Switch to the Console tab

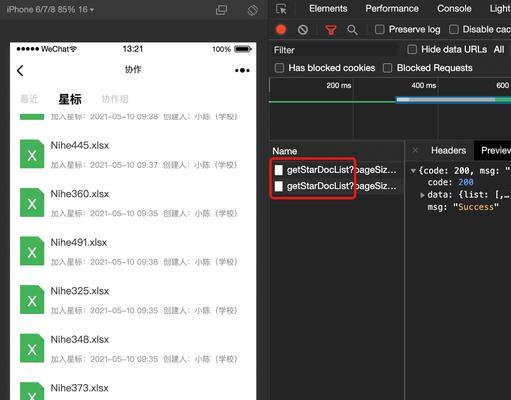tap(454, 9)
